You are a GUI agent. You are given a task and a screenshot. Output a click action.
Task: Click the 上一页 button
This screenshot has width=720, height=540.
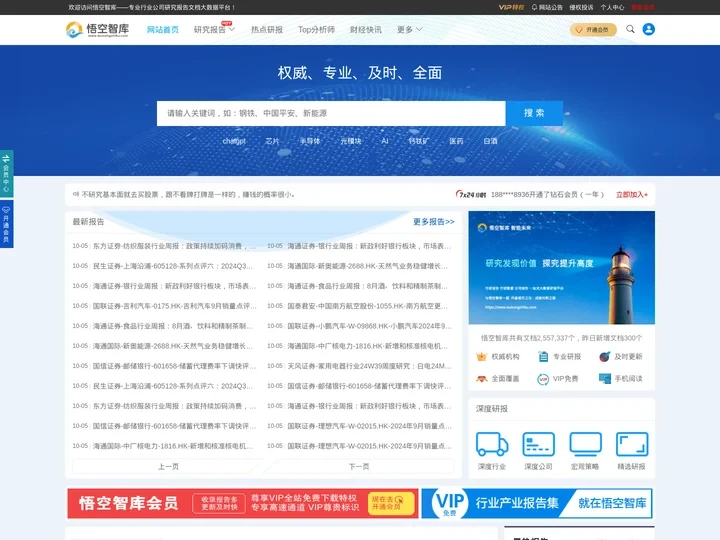tap(168, 467)
